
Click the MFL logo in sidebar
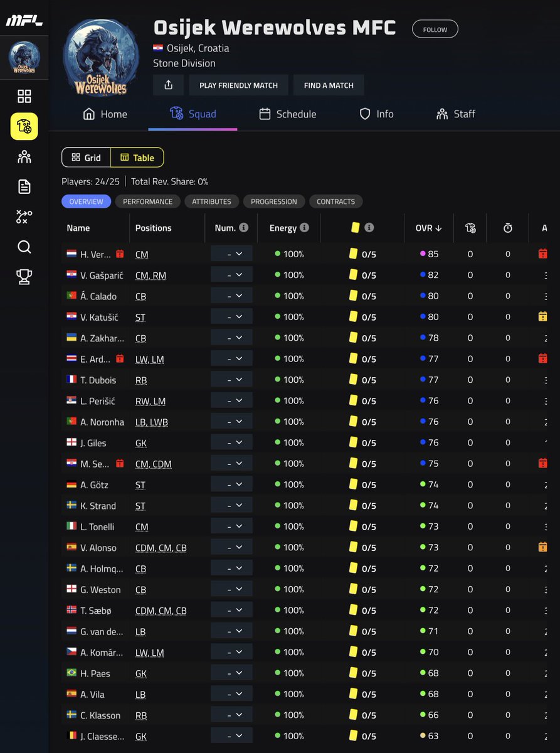tap(24, 21)
